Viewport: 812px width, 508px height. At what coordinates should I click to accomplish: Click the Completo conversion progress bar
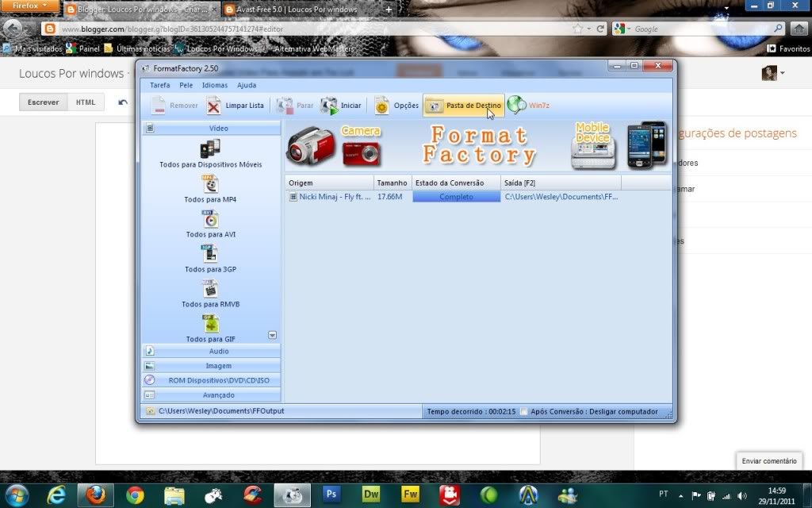point(456,197)
